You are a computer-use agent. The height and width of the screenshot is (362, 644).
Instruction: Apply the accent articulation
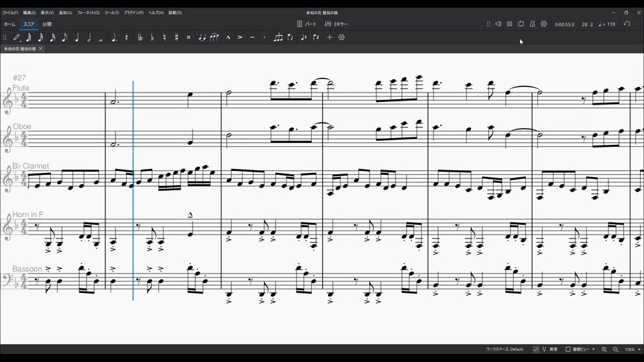coord(240,38)
